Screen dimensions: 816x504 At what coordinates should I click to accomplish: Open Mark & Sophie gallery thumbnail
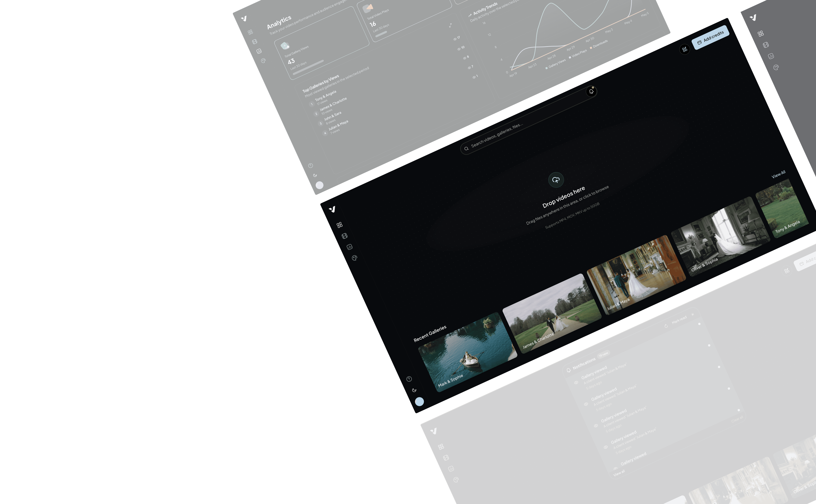(x=468, y=352)
